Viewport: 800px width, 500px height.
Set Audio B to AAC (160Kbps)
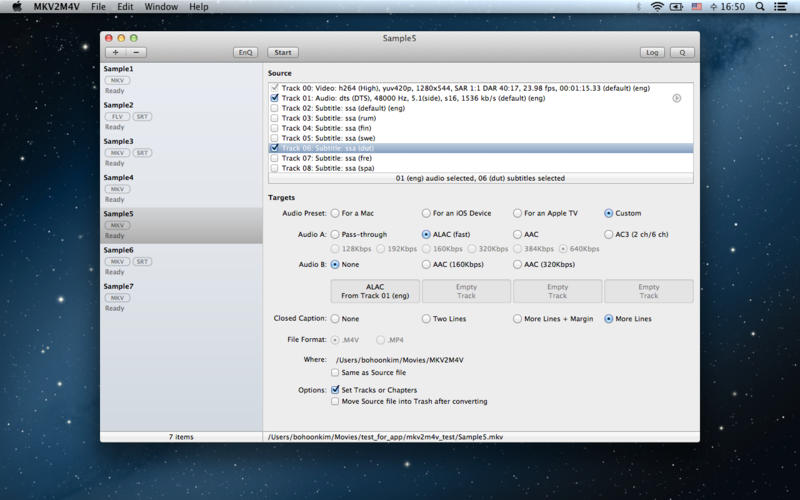pyautogui.click(x=427, y=264)
